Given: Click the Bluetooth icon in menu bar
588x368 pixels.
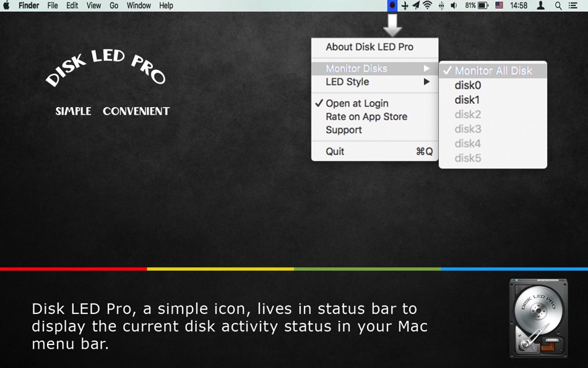Looking at the screenshot, I should click(x=441, y=6).
